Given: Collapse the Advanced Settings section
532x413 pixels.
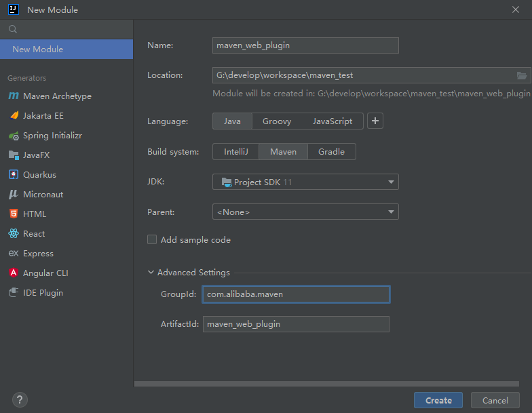Looking at the screenshot, I should click(x=151, y=273).
